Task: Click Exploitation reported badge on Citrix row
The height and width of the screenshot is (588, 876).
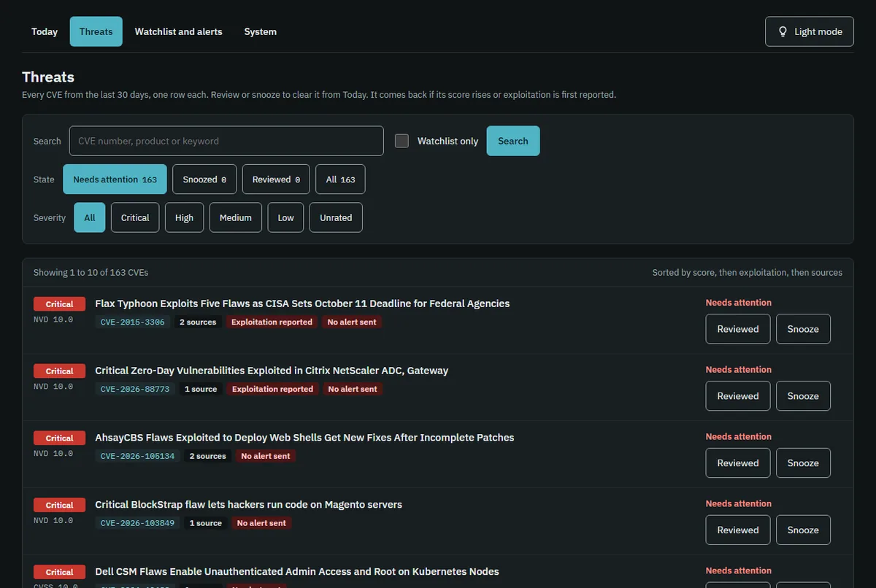Action: point(272,389)
